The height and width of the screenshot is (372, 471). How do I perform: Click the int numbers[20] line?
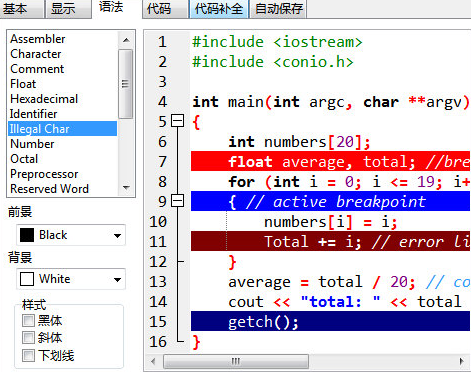pyautogui.click(x=299, y=142)
